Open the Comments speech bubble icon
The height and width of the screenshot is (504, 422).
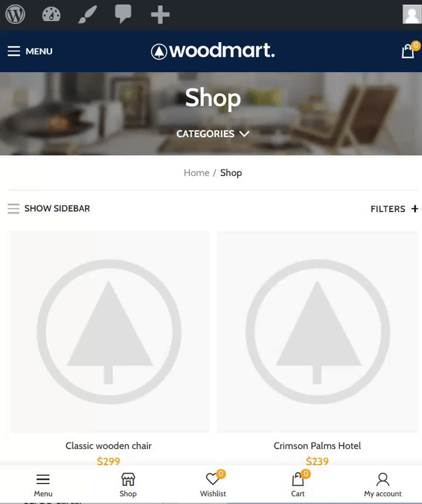click(123, 14)
